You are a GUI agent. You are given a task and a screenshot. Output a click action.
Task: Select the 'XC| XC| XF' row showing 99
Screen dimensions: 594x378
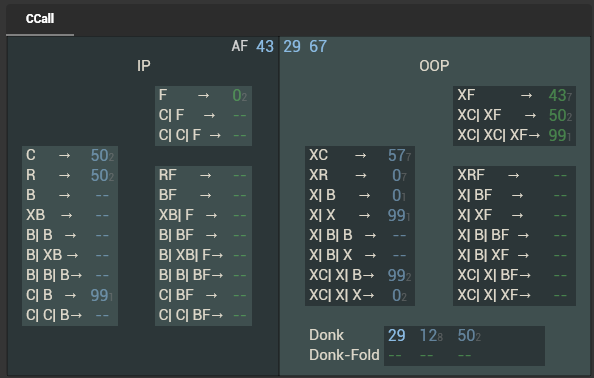514,135
